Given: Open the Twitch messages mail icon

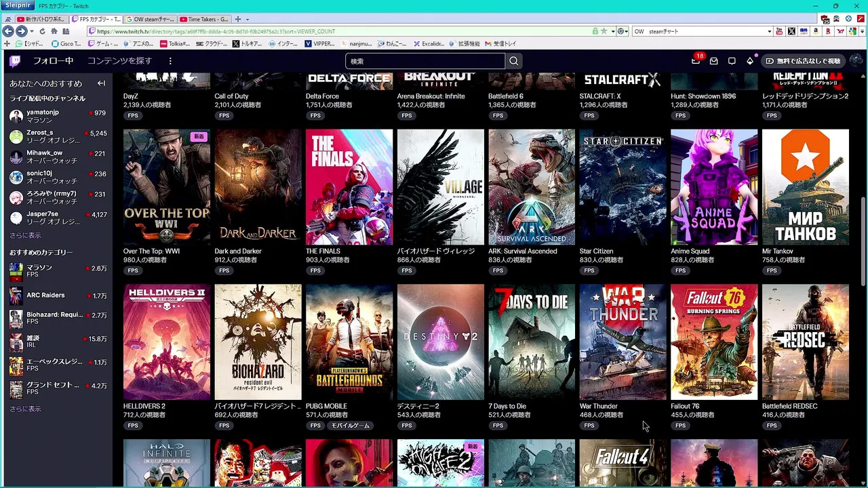Looking at the screenshot, I should point(714,61).
